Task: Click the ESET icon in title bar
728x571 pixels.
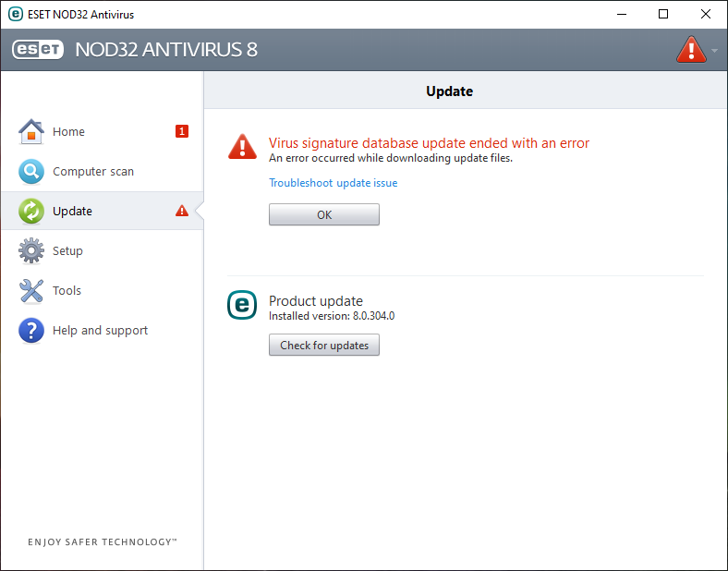Action: [16, 14]
